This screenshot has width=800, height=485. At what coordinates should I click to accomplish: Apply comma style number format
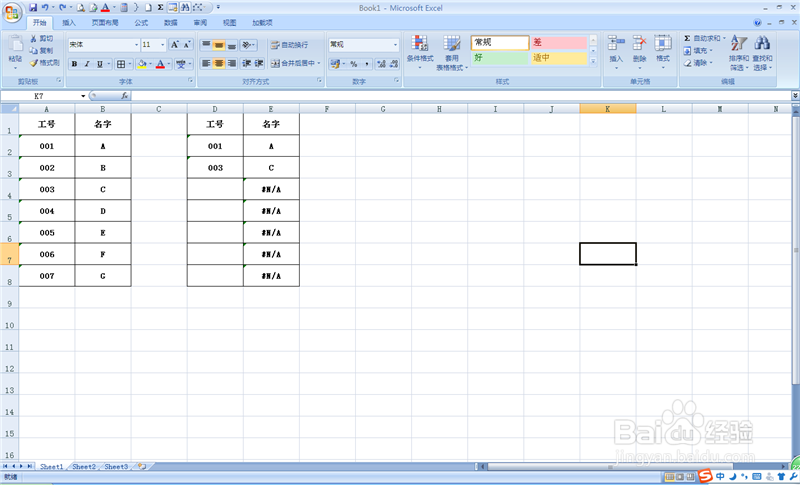[366, 64]
